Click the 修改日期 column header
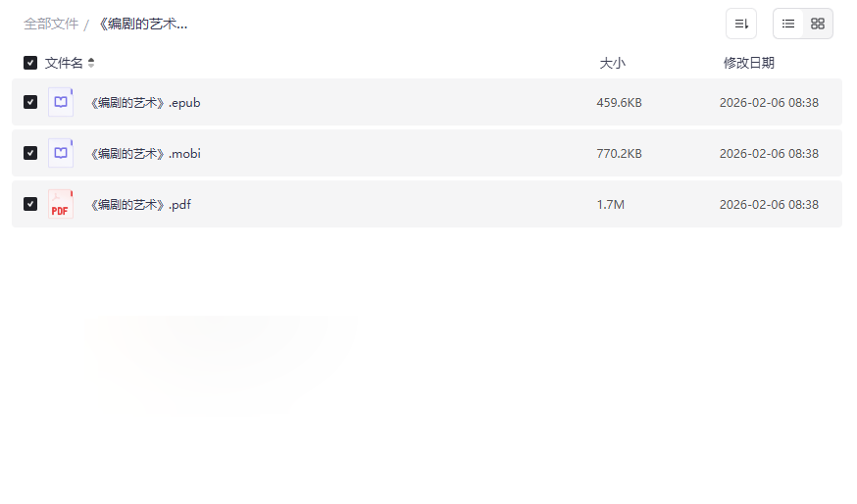Viewport: 857px width, 504px height. [748, 63]
